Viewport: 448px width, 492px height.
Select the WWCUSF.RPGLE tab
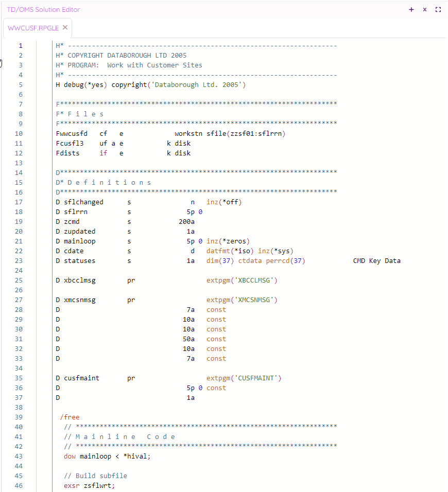pos(33,28)
